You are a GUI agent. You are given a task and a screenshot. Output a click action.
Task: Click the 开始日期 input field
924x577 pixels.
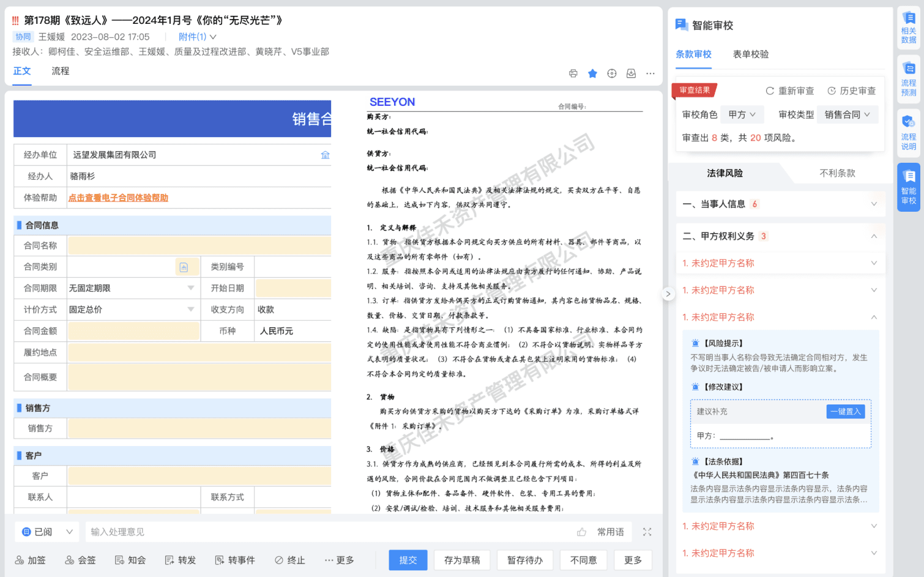point(294,288)
